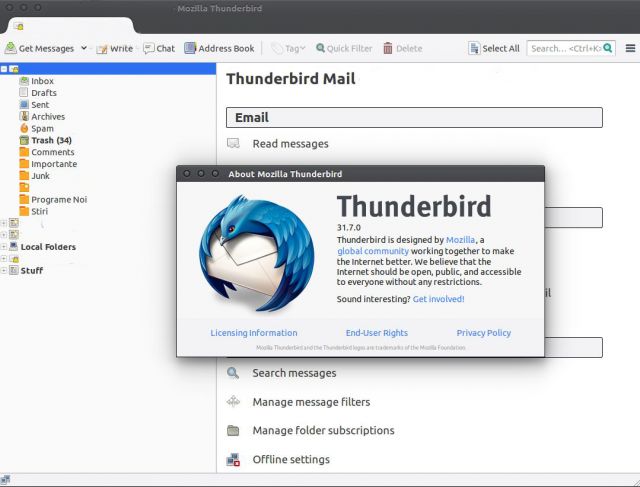Click the Thunderbird logo in About dialog
The width and height of the screenshot is (640, 487).
click(257, 253)
